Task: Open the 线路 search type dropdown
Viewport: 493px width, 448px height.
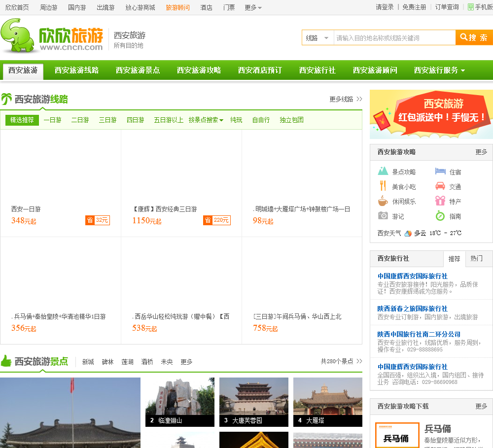Action: point(317,38)
